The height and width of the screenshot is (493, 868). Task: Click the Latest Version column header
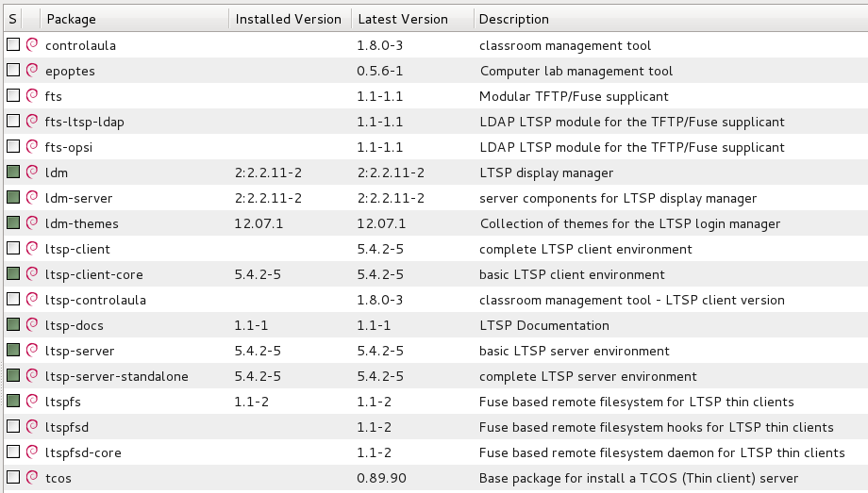pos(410,19)
